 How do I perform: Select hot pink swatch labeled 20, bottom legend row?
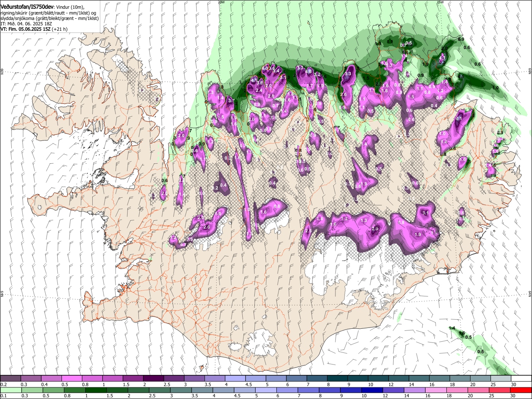pyautogui.click(x=478, y=390)
